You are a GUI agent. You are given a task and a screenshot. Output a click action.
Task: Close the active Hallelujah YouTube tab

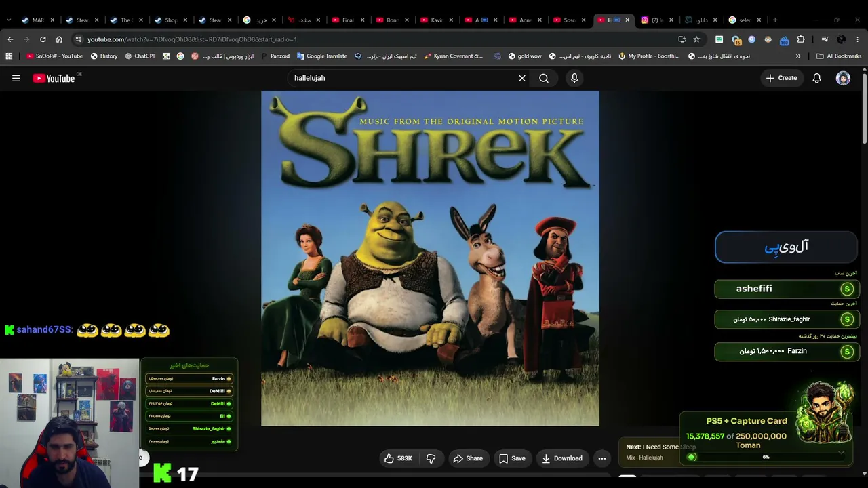[627, 20]
